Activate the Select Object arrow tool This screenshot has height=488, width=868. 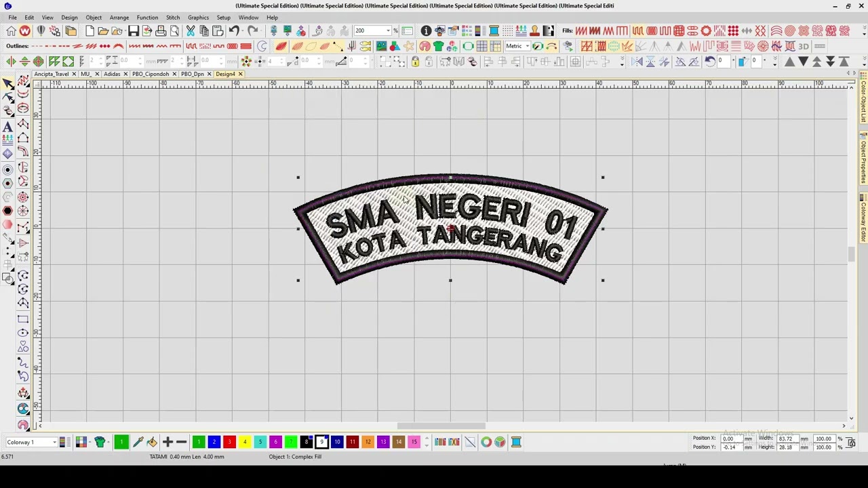coord(7,83)
